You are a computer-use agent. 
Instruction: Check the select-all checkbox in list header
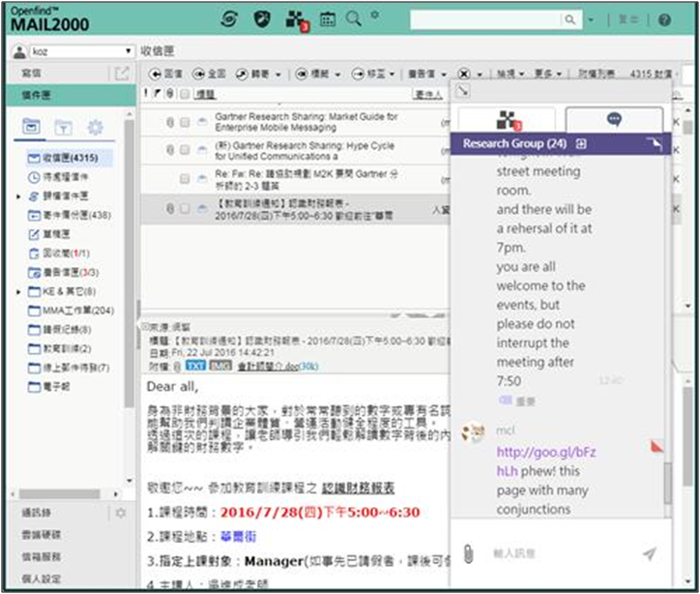tap(185, 94)
